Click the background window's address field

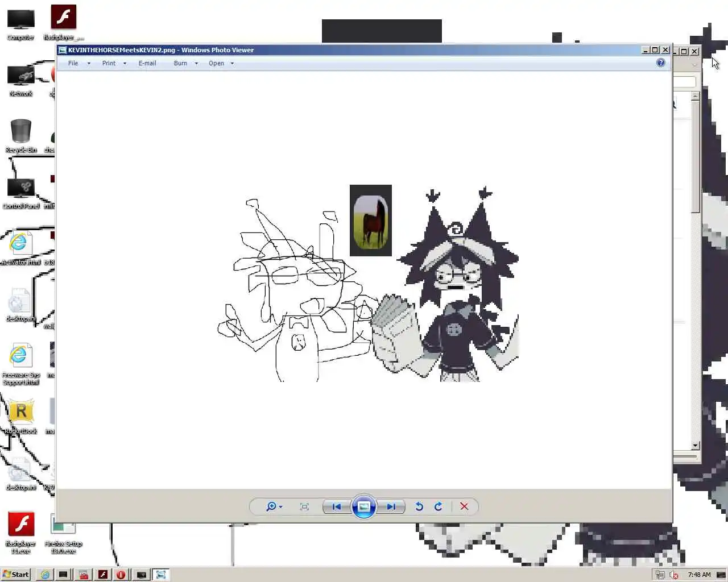(x=685, y=82)
